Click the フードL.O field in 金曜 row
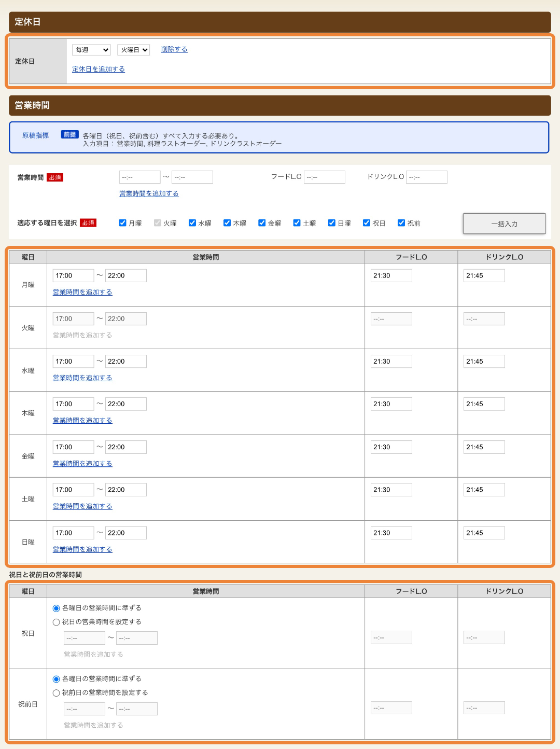560x749 pixels. point(391,447)
